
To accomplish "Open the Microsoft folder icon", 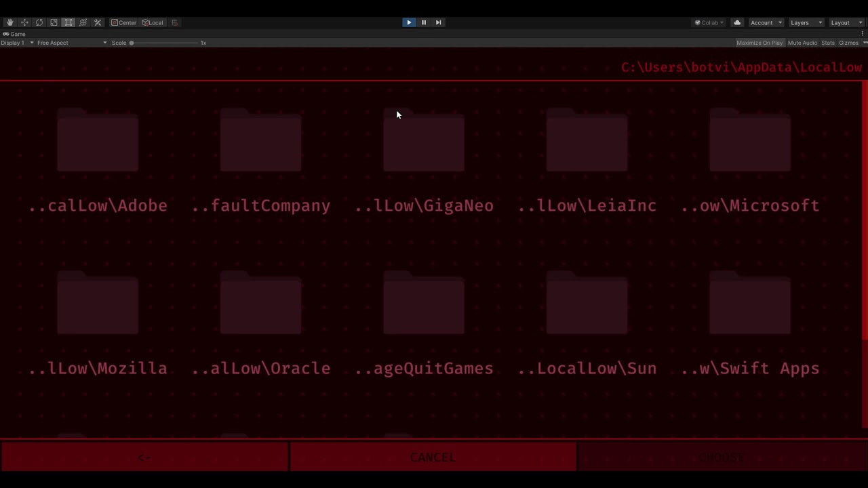I will pyautogui.click(x=749, y=140).
